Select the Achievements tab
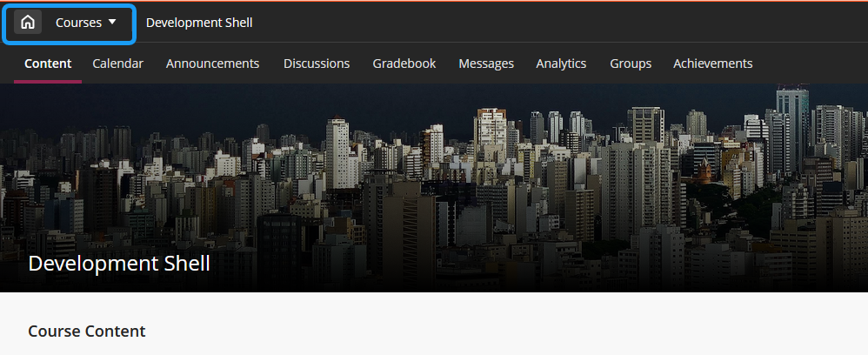This screenshot has height=355, width=868. click(x=713, y=64)
